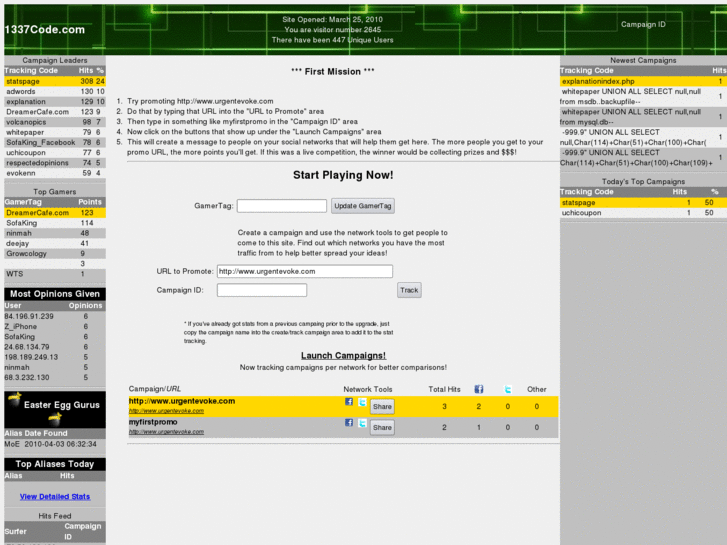This screenshot has height=545, width=727.
Task: Focus the GamerTag input field
Action: pos(281,206)
